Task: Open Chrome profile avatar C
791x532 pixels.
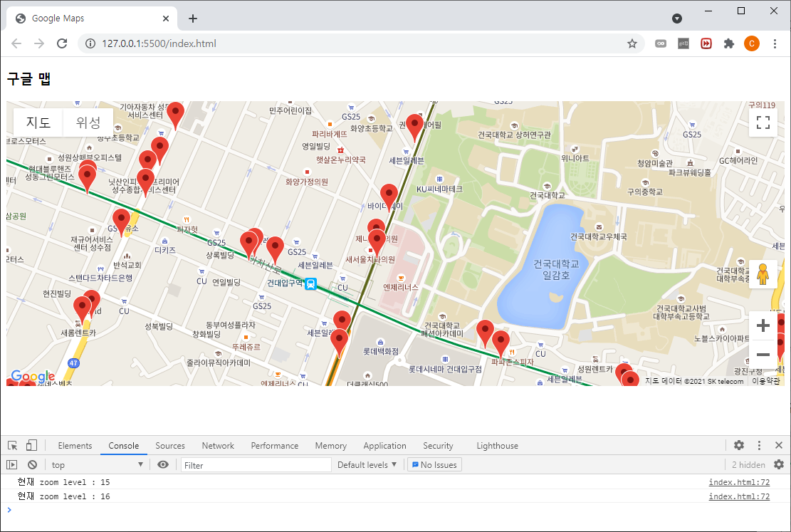Action: tap(752, 43)
